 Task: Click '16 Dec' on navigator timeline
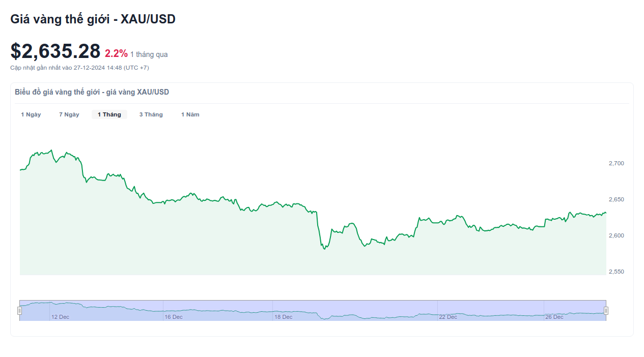click(173, 317)
